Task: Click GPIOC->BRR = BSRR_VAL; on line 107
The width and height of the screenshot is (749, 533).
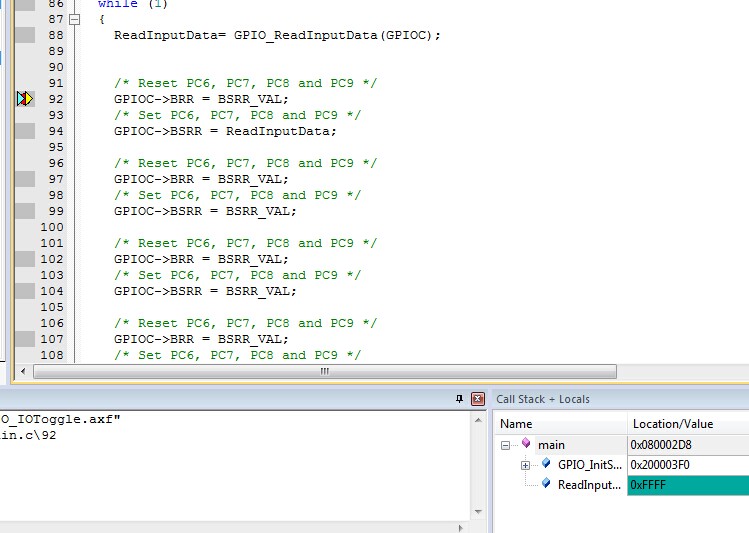Action: click(x=201, y=339)
